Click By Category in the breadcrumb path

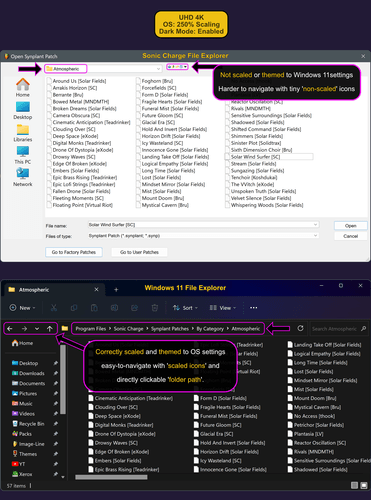tap(210, 329)
